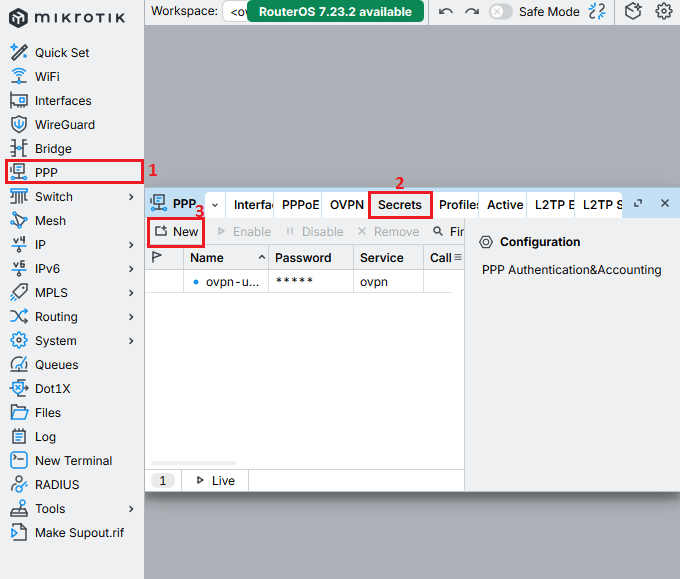Open Quick Set from the sidebar
The width and height of the screenshot is (680, 579).
(x=62, y=53)
